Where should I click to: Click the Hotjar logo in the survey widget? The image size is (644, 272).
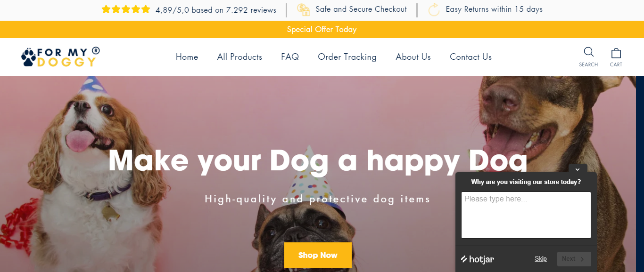[478, 259]
